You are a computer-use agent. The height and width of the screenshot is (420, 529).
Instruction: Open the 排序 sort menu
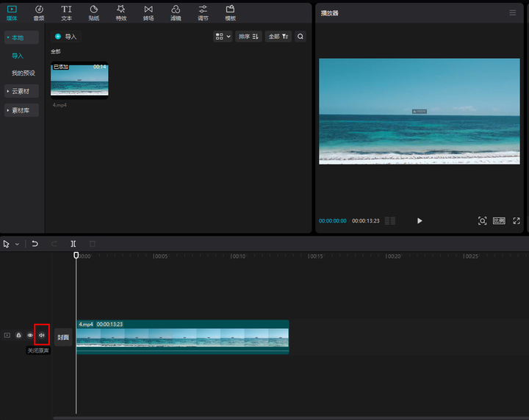coord(248,37)
